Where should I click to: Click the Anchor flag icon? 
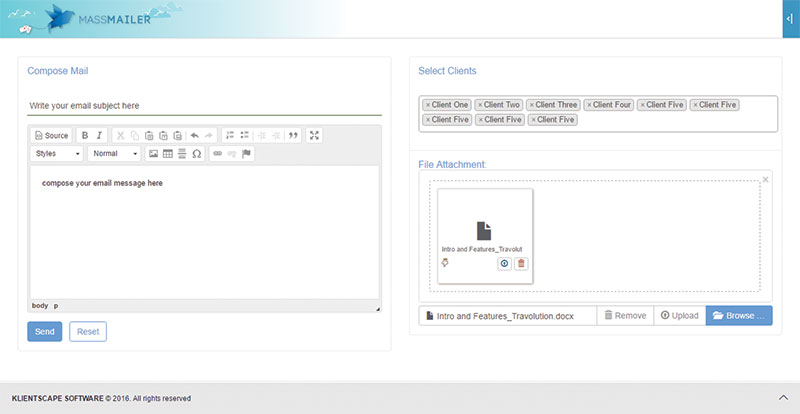click(246, 154)
